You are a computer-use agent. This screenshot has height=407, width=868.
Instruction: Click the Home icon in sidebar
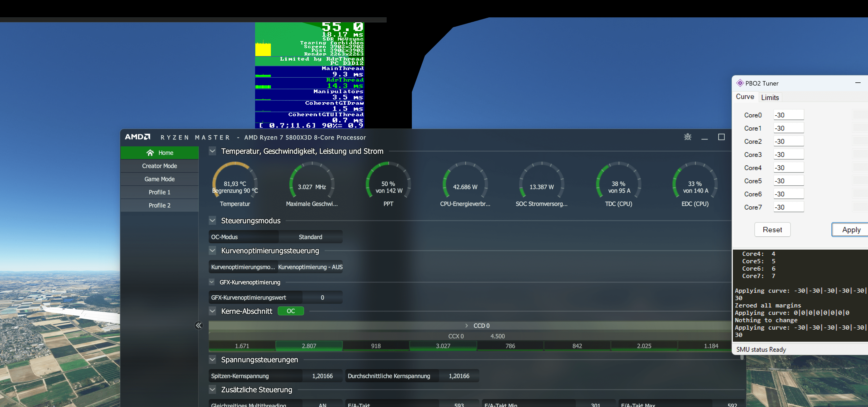150,153
